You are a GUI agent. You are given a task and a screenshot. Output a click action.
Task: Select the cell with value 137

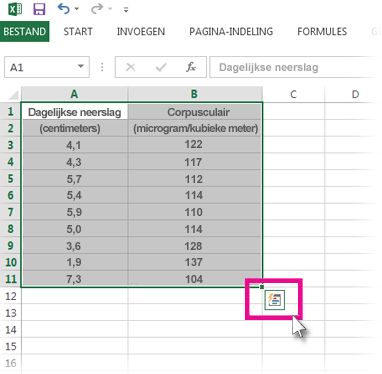coord(195,262)
